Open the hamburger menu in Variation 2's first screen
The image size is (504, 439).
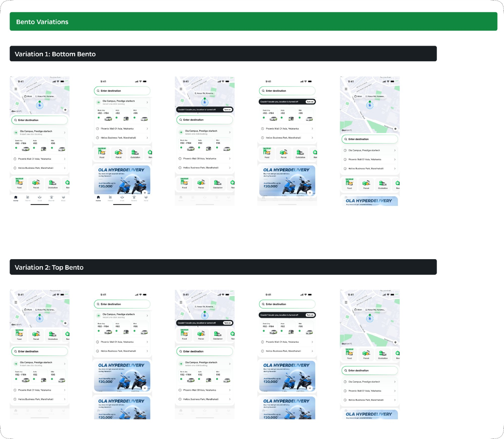coord(16,302)
